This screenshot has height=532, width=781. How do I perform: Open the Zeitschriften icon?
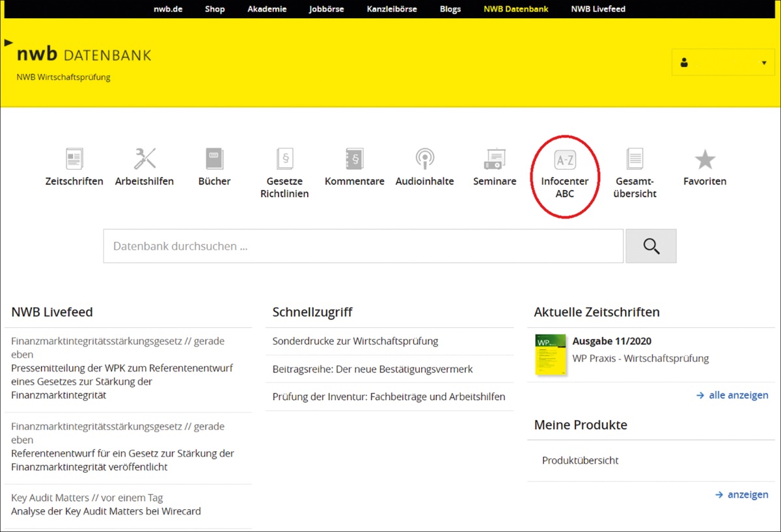(74, 159)
